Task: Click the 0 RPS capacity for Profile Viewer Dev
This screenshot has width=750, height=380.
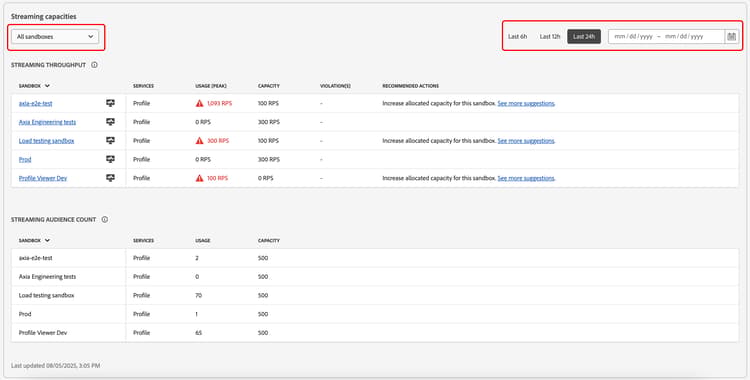Action: click(265, 178)
